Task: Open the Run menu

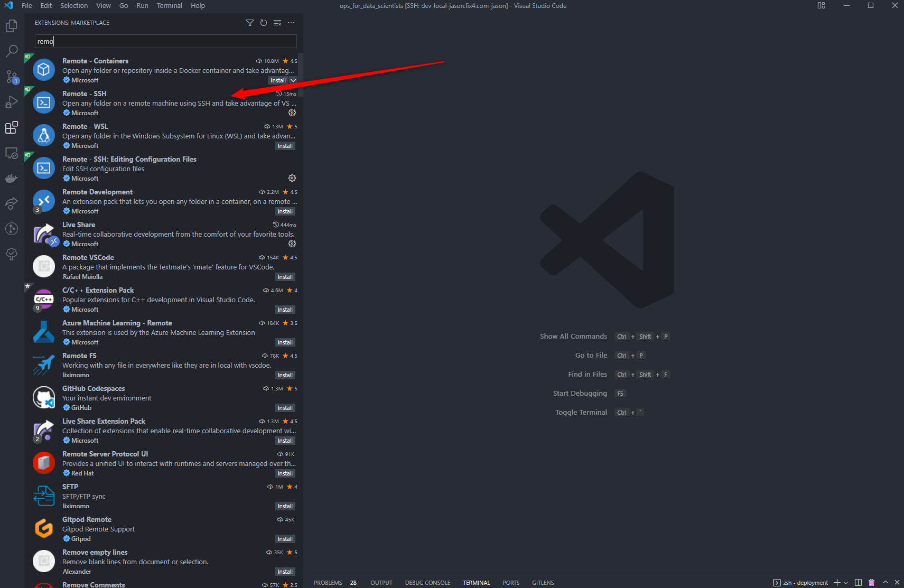Action: (142, 6)
